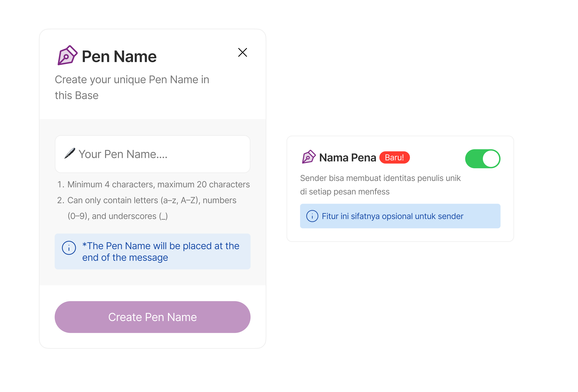Click the Create your unique Pen Name subtitle
Viewport: 578px width, 392px height.
132,87
